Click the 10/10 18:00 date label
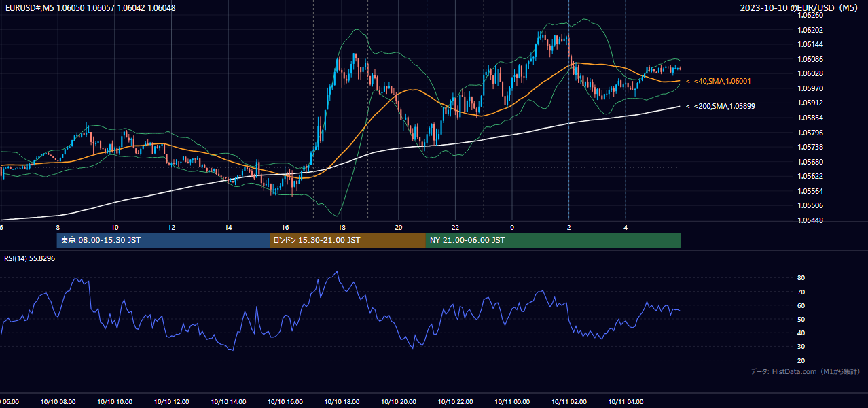 click(342, 402)
